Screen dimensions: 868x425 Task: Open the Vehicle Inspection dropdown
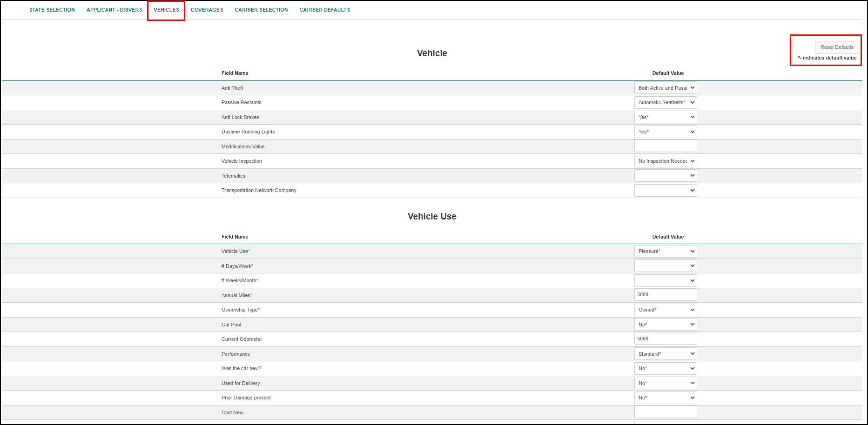pos(666,161)
